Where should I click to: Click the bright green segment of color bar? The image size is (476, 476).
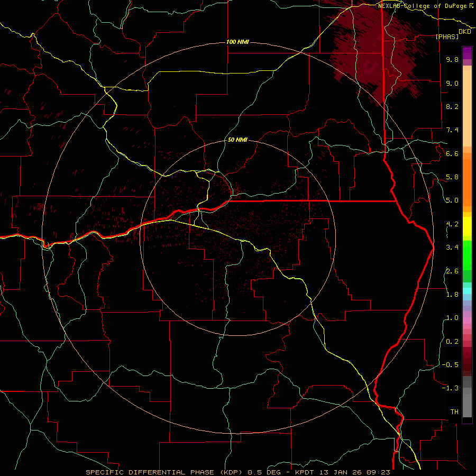(467, 255)
